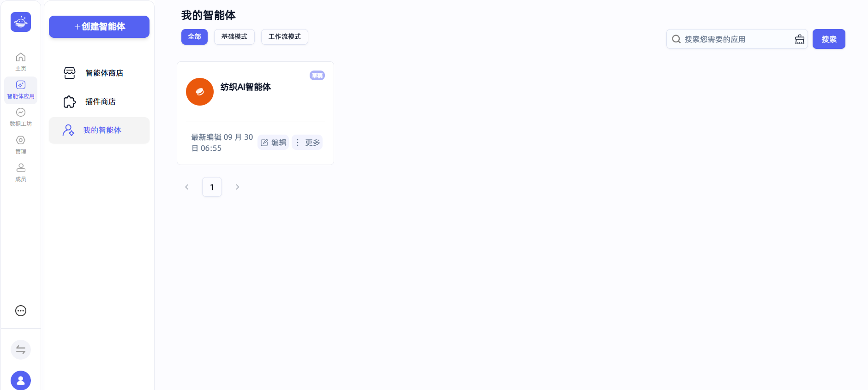Image resolution: width=868 pixels, height=390 pixels.
Task: Switch to the 基础模式 filter tab
Action: (x=234, y=37)
